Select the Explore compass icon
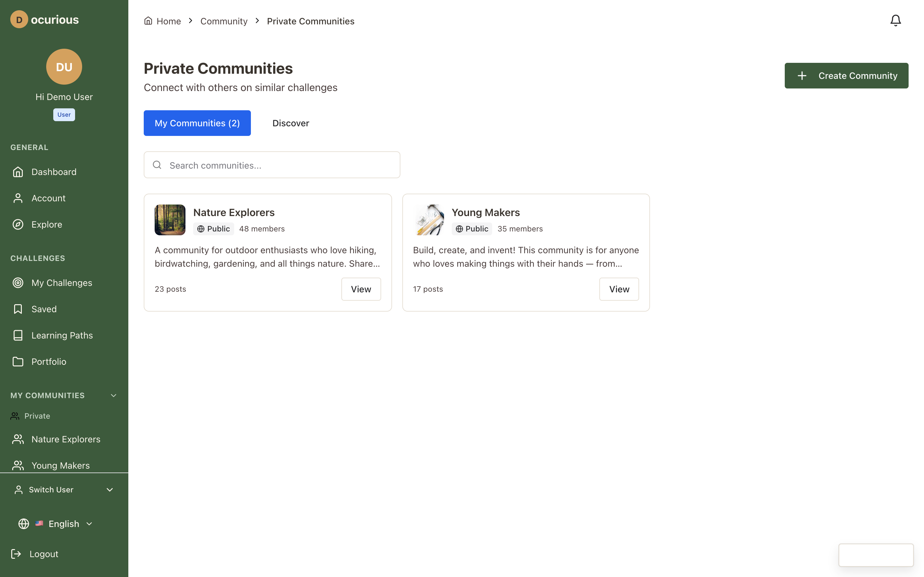Viewport: 924px width, 577px height. coord(18,224)
